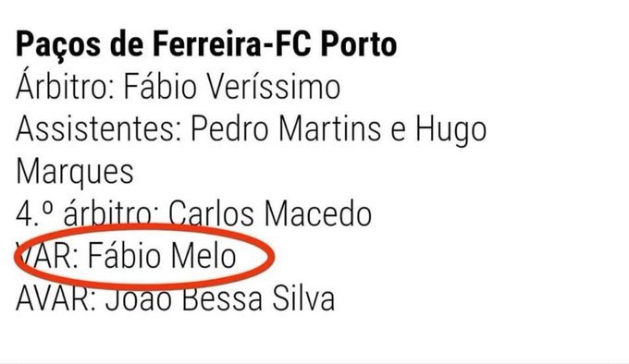This screenshot has height=364, width=629.
Task: Click the circled VAR label
Action: 46,256
